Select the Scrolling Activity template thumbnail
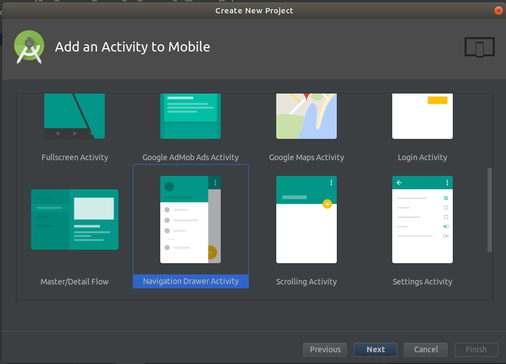 [306, 219]
